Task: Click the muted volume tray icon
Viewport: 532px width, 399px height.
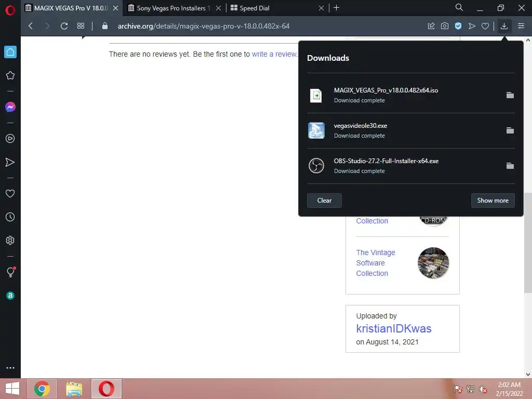Action: (483, 389)
